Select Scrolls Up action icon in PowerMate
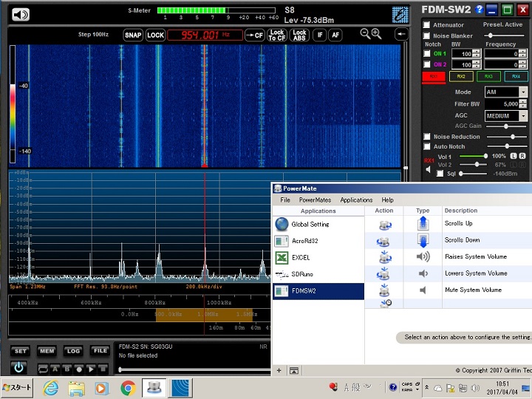The height and width of the screenshot is (399, 532). point(385,225)
